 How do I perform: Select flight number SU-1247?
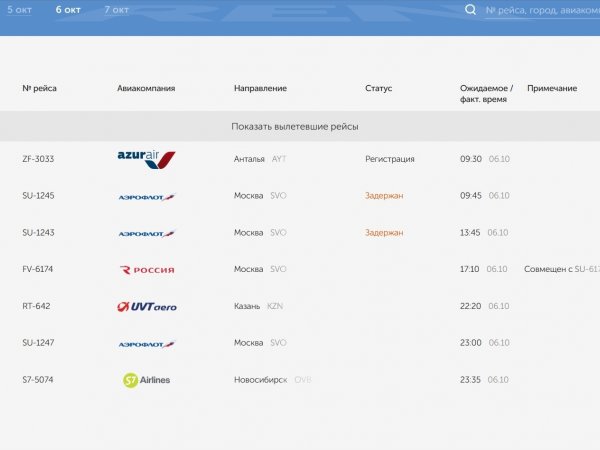pyautogui.click(x=38, y=342)
